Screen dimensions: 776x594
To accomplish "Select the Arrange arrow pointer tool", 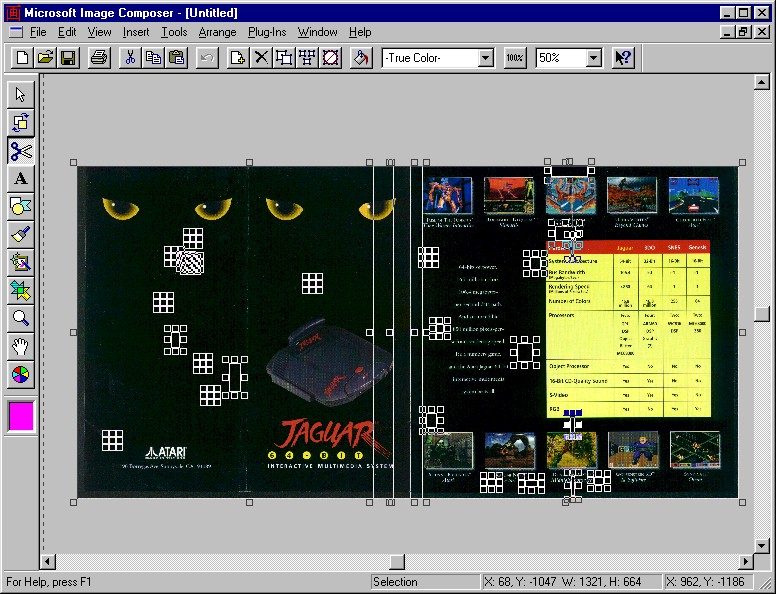I will pos(20,95).
